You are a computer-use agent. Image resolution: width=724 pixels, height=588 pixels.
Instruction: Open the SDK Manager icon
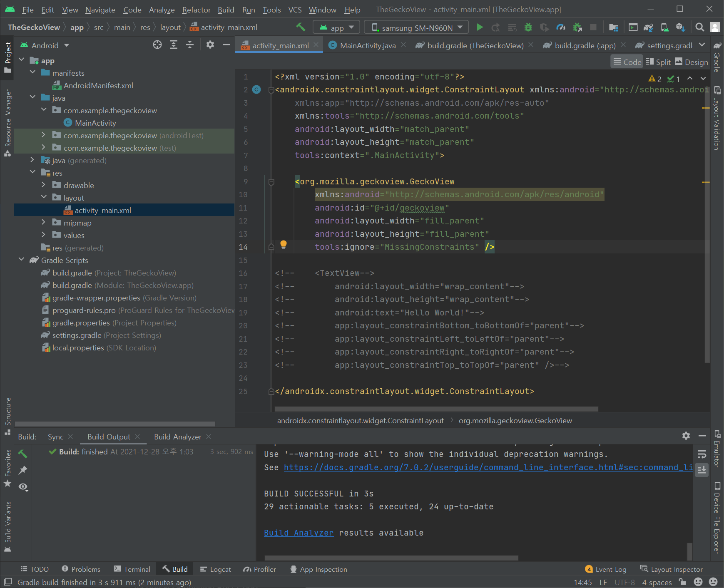(x=680, y=27)
